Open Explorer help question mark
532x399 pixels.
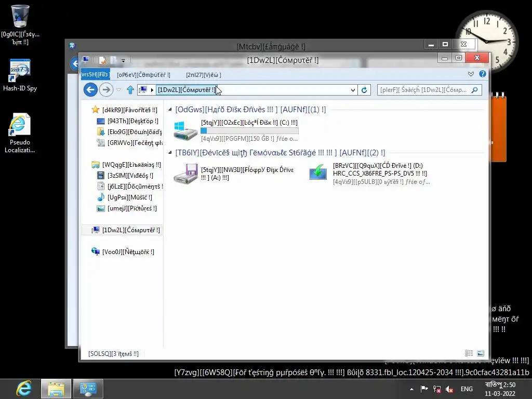483,74
